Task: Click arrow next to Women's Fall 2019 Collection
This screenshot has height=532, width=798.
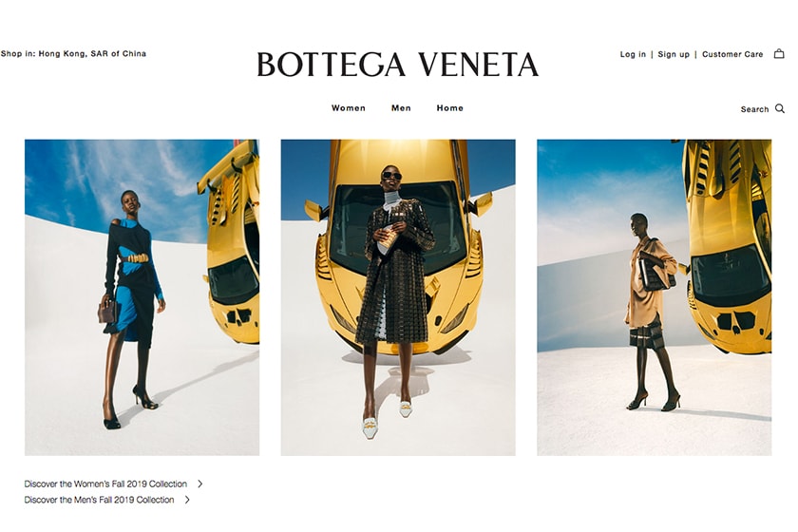Action: (200, 484)
